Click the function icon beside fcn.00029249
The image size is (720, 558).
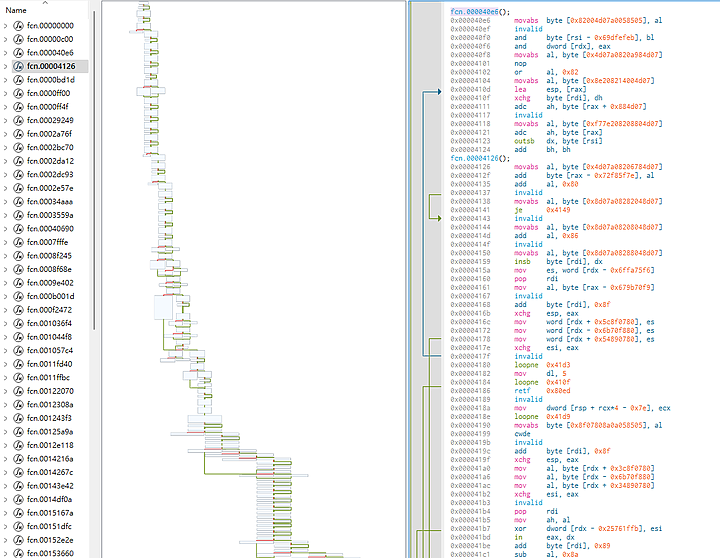(18, 120)
